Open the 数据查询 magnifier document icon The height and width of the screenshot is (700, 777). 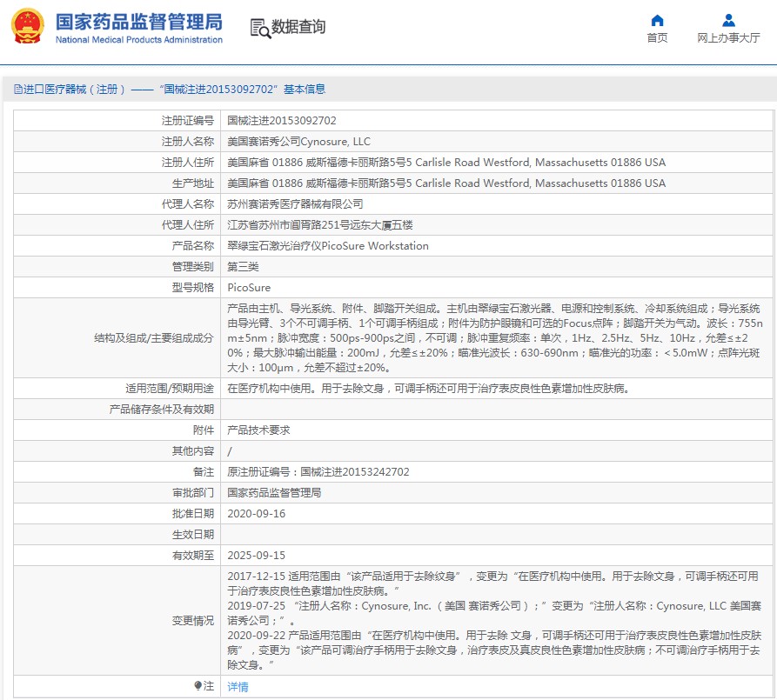260,28
